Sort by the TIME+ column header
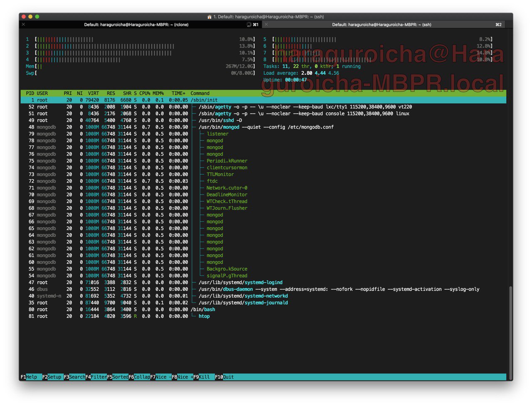 click(x=179, y=93)
